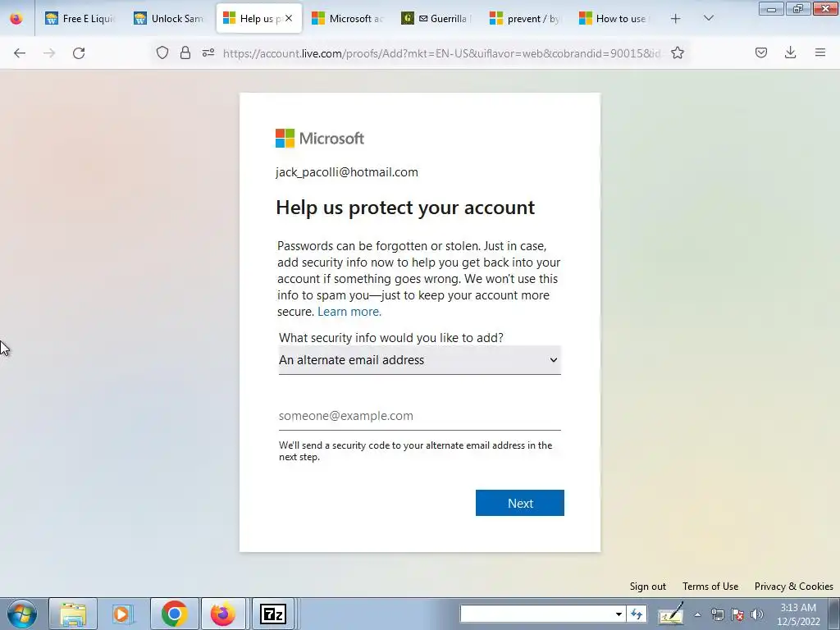Click the padlock site security icon
840x630 pixels.
(185, 52)
